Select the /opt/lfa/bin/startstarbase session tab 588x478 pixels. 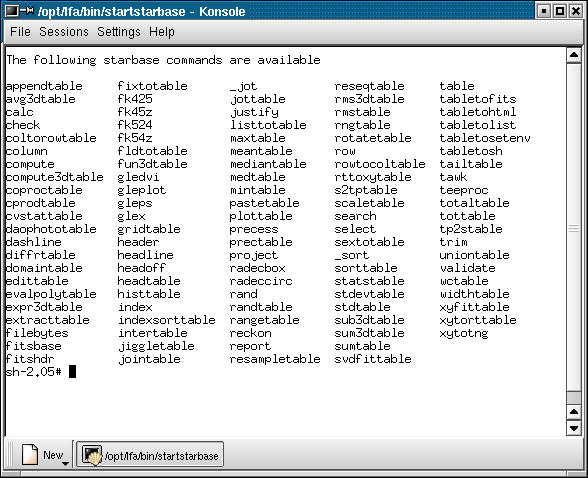point(150,455)
